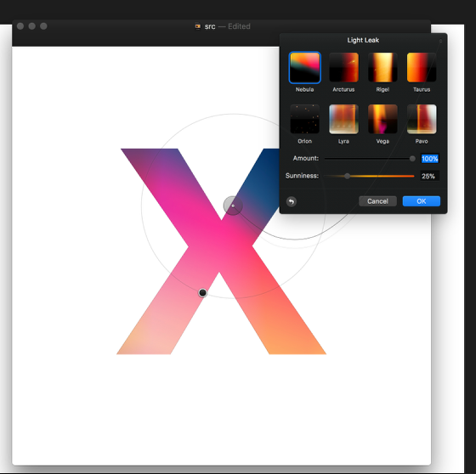
Task: Pick the Rigel light leak preset
Action: pos(382,67)
